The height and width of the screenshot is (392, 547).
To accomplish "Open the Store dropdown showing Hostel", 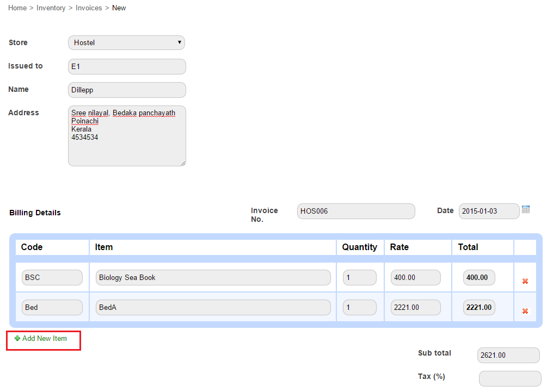I will tap(126, 42).
